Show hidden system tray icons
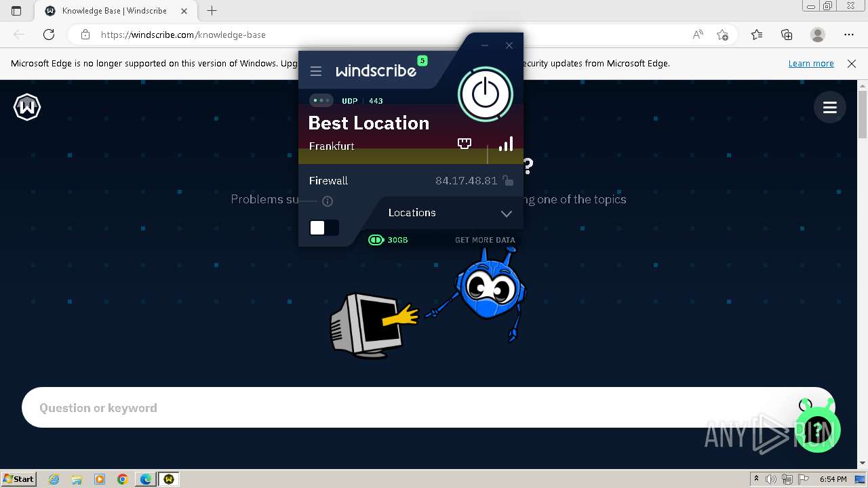This screenshot has width=868, height=488. pos(757,479)
